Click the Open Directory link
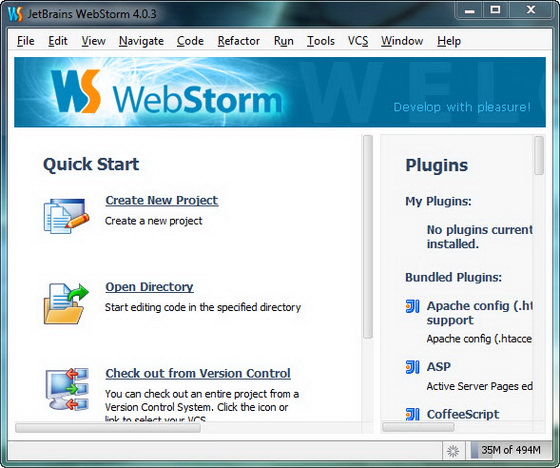The width and height of the screenshot is (560, 468). coord(149,287)
